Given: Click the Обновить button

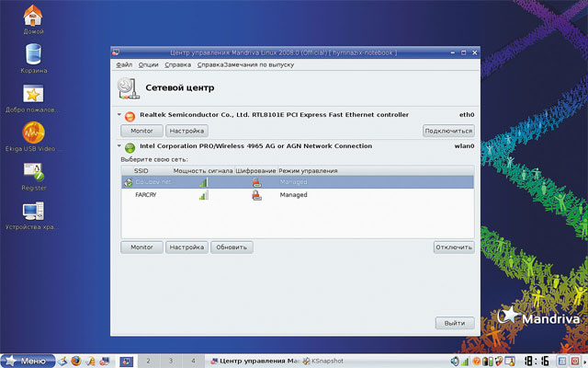Looking at the screenshot, I should (232, 247).
